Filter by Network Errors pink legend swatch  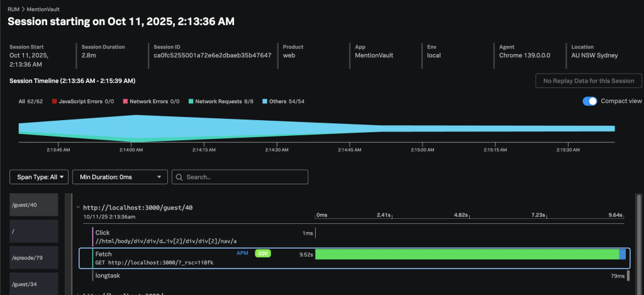tap(124, 101)
